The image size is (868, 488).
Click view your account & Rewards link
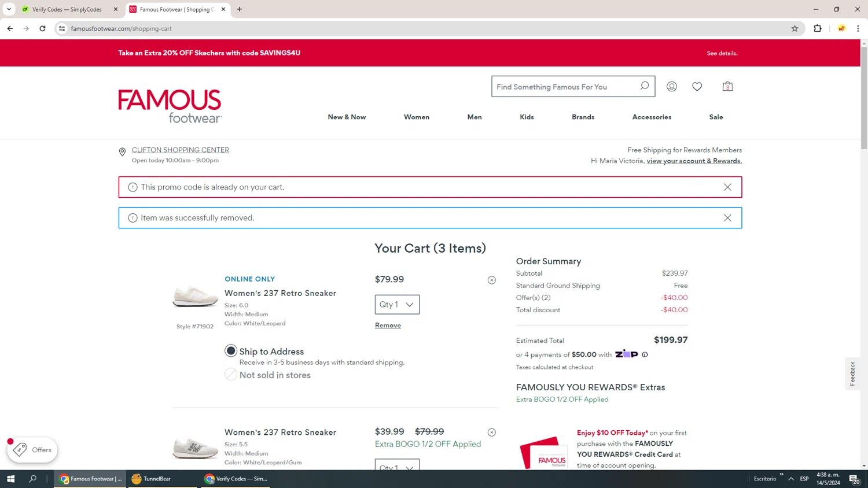point(694,161)
